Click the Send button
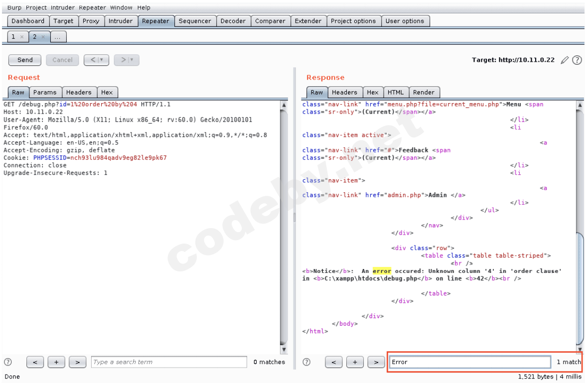The height and width of the screenshot is (387, 588). click(25, 60)
